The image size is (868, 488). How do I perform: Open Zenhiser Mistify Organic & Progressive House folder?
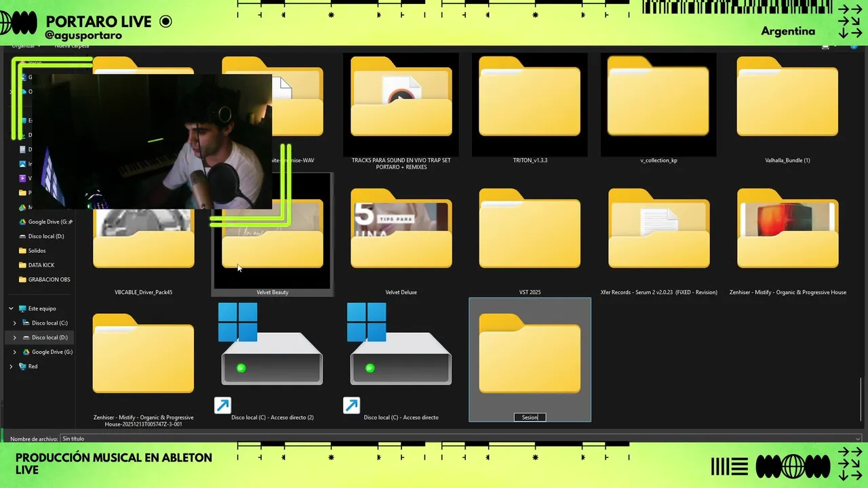[787, 228]
